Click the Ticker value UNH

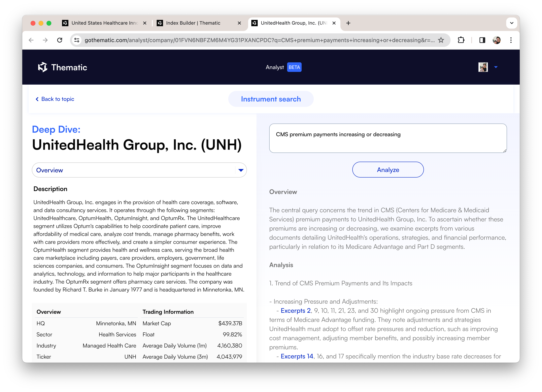coord(130,357)
